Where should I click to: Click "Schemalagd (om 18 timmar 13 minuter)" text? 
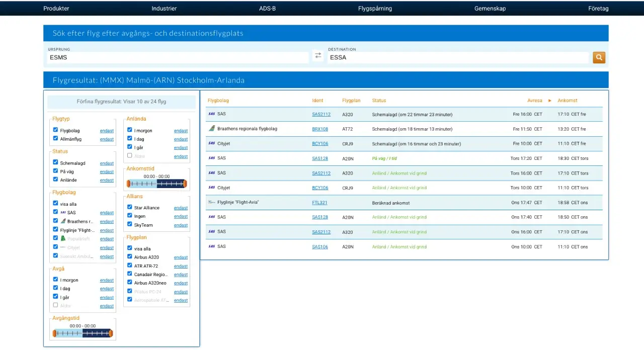coord(412,129)
